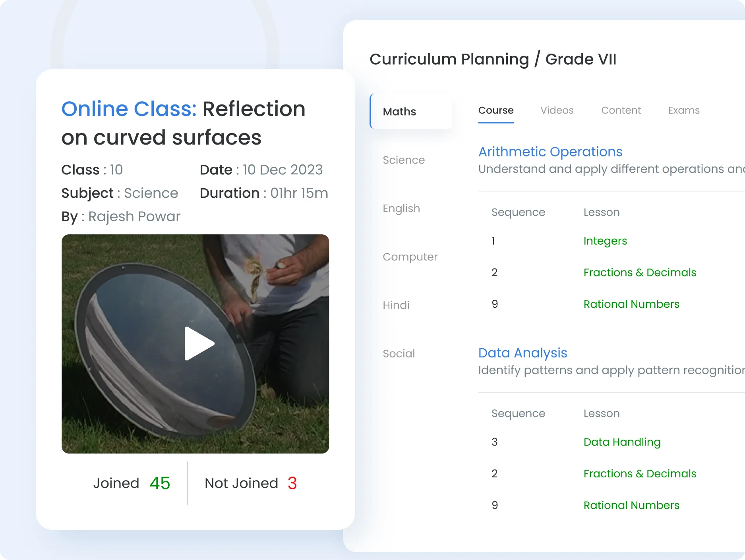Switch to the Science subject

pos(403,160)
